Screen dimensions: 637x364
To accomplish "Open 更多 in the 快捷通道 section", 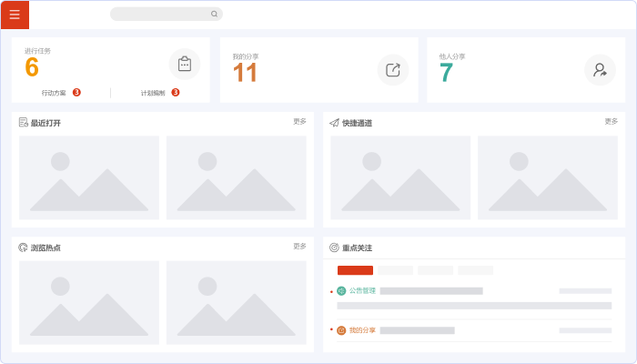I will (x=611, y=121).
